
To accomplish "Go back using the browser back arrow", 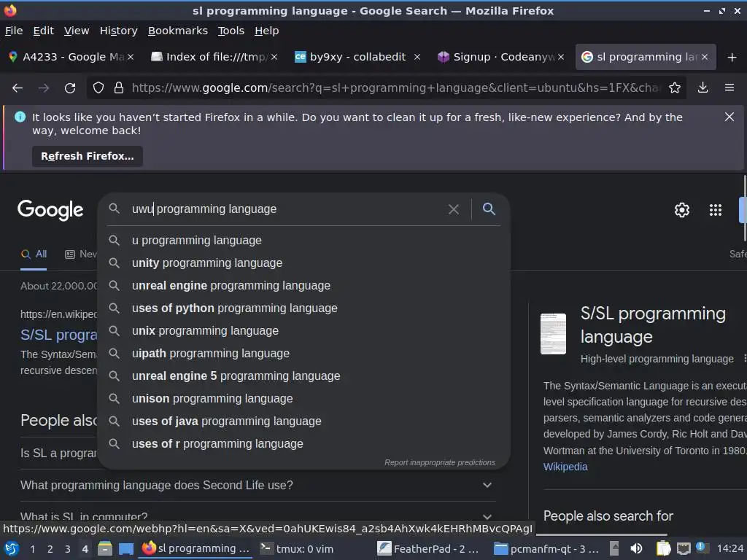I will tap(18, 87).
